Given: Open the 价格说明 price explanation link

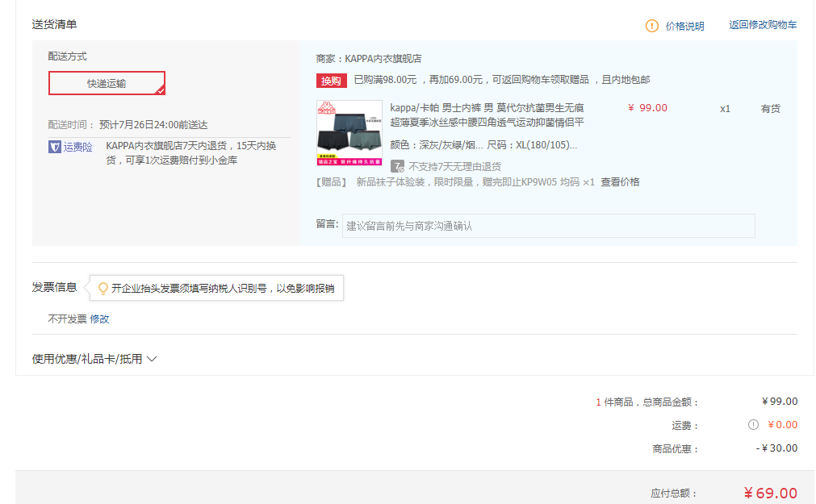Looking at the screenshot, I should pos(684,26).
